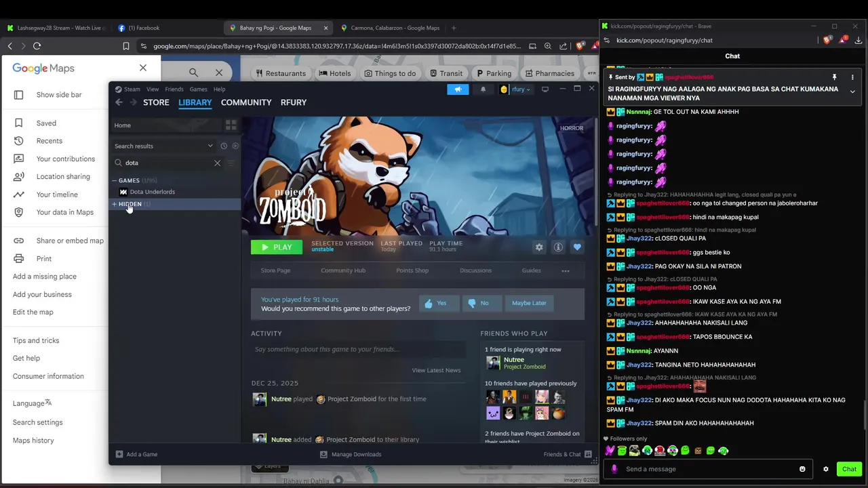Go back with Steam back arrow
Screen dimensions: 868x488
click(x=119, y=102)
